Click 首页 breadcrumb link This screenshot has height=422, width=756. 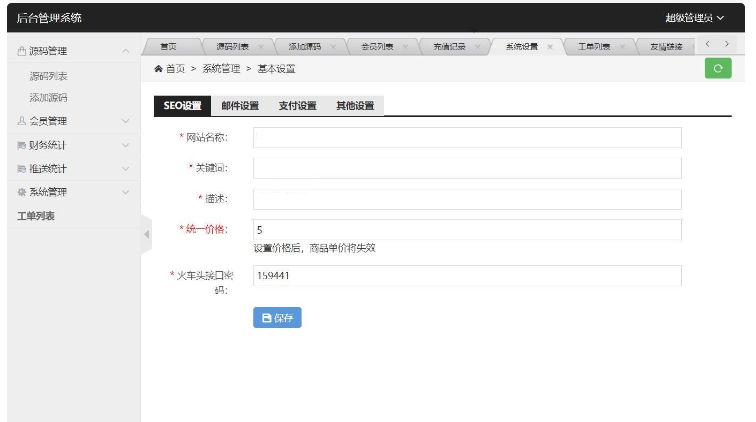[176, 69]
